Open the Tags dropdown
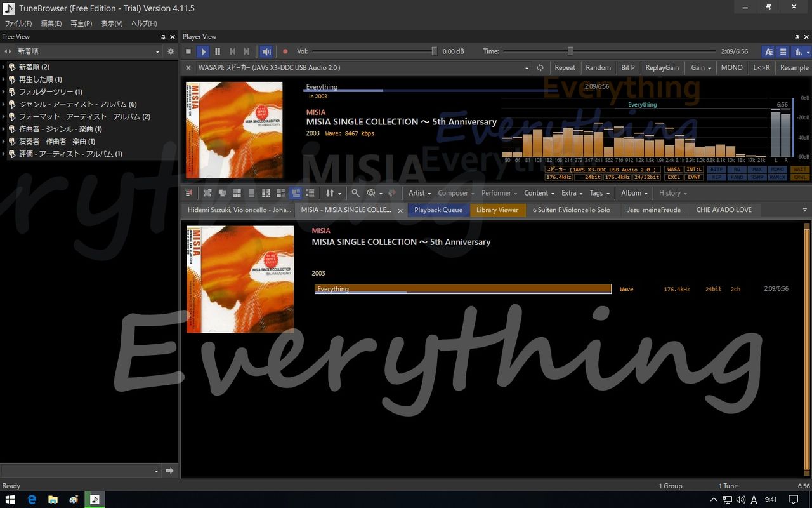This screenshot has height=508, width=812. (599, 193)
